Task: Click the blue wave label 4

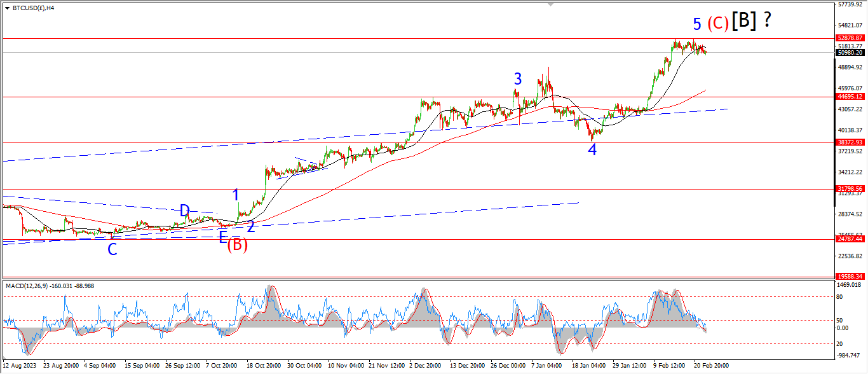Action: click(x=592, y=150)
